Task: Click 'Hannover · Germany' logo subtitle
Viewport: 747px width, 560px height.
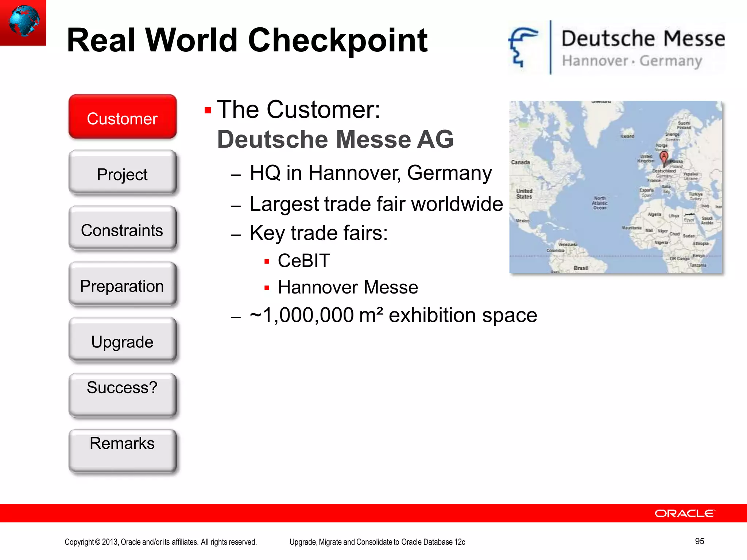Action: 632,61
